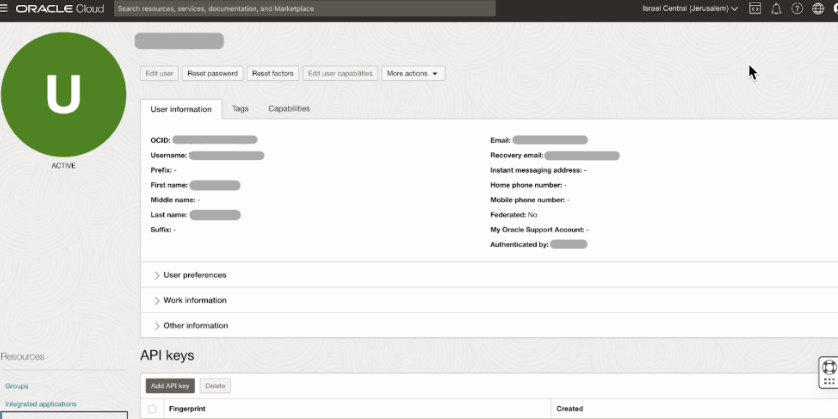
Task: Click the language globe icon
Action: click(x=818, y=8)
